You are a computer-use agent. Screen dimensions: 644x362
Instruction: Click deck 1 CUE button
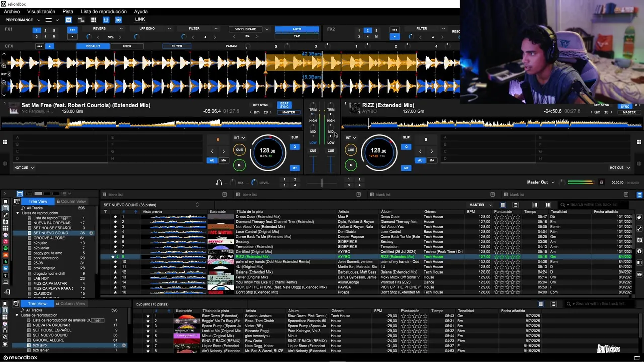[239, 150]
